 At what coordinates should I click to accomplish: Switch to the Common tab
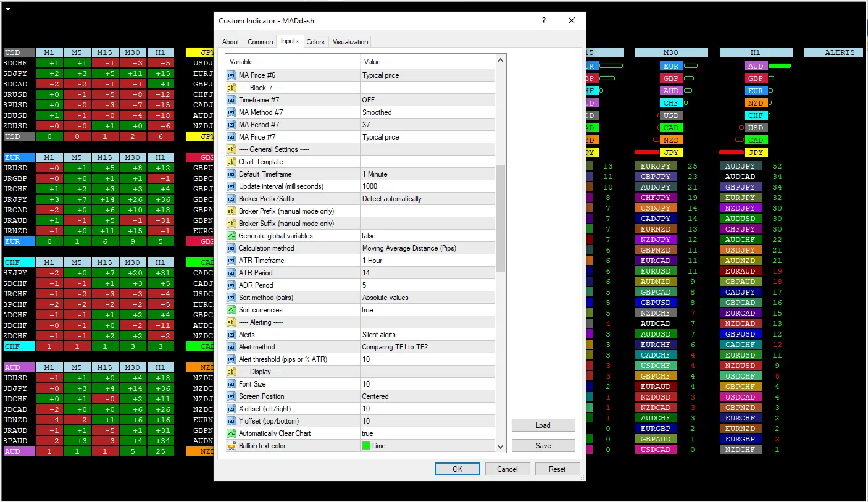coord(261,42)
